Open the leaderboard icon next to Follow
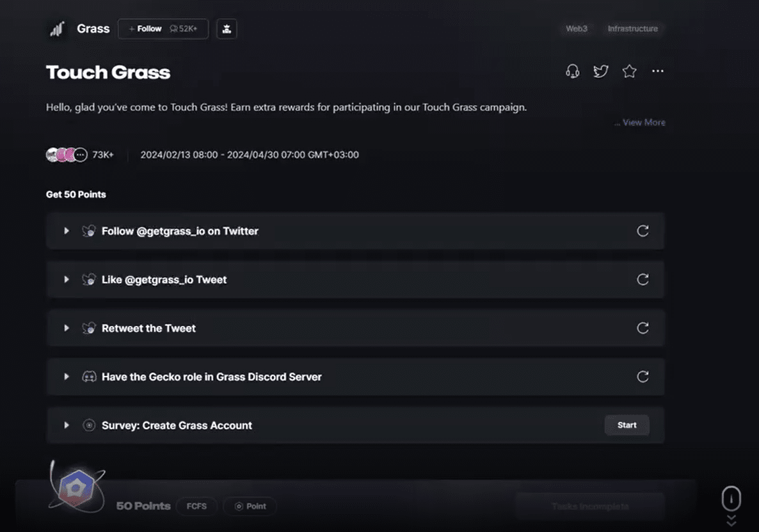 click(x=227, y=29)
